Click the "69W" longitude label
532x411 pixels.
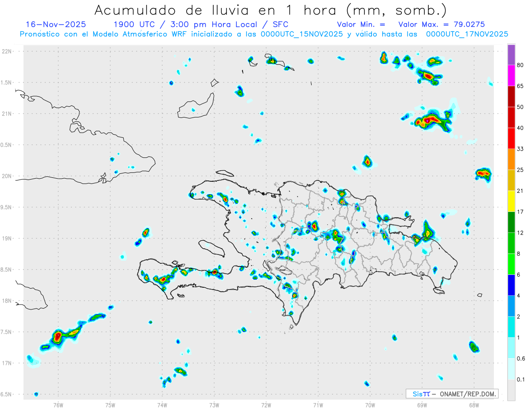point(422,404)
